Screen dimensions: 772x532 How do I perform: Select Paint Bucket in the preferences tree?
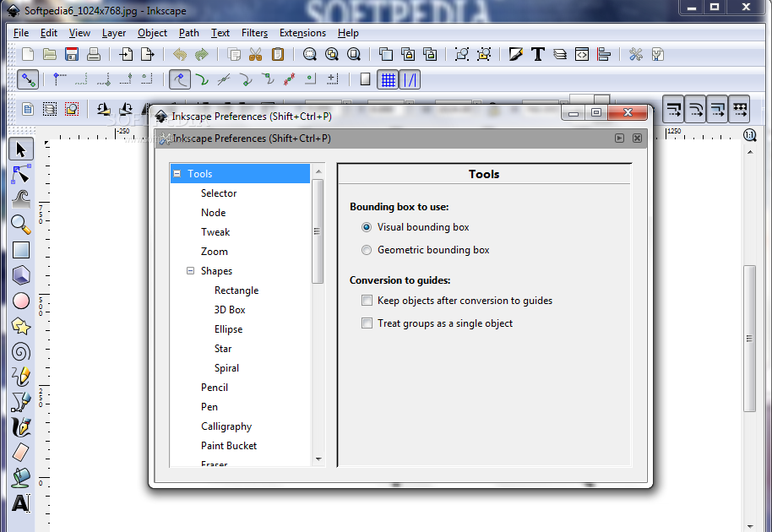228,446
